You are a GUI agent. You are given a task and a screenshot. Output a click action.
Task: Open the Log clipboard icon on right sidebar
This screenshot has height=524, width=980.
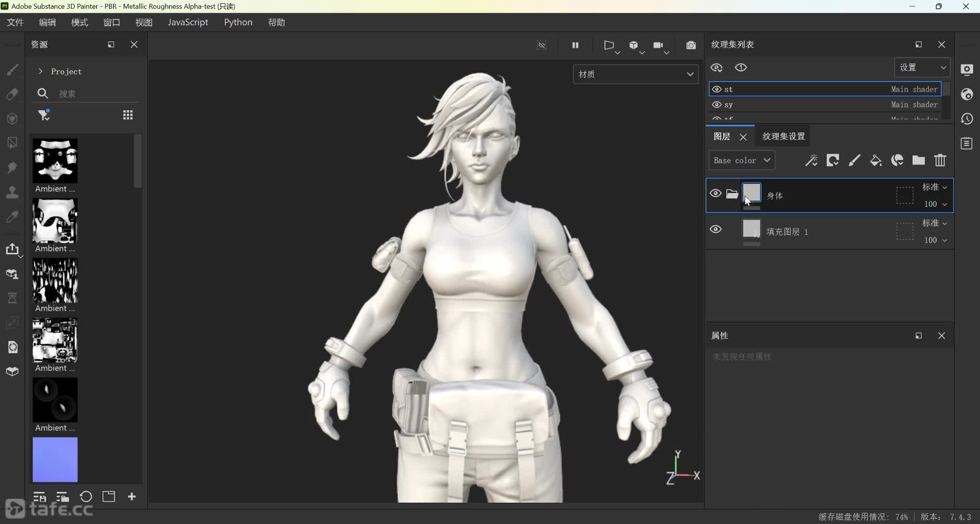pos(967,143)
